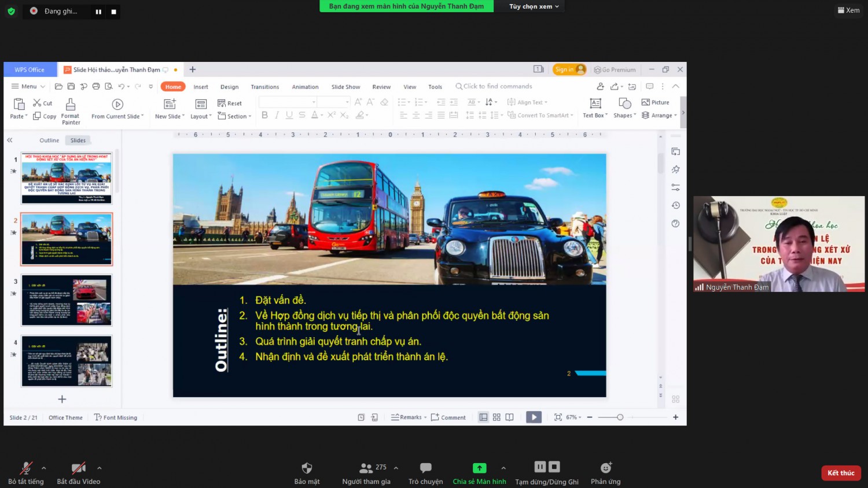Open the Shapes gallery
This screenshot has height=488, width=868.
pos(624,103)
